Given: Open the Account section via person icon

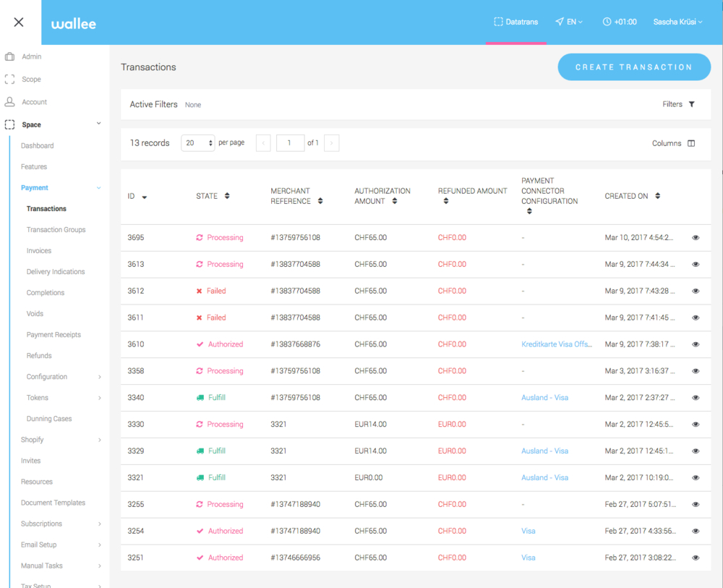Looking at the screenshot, I should pyautogui.click(x=9, y=102).
